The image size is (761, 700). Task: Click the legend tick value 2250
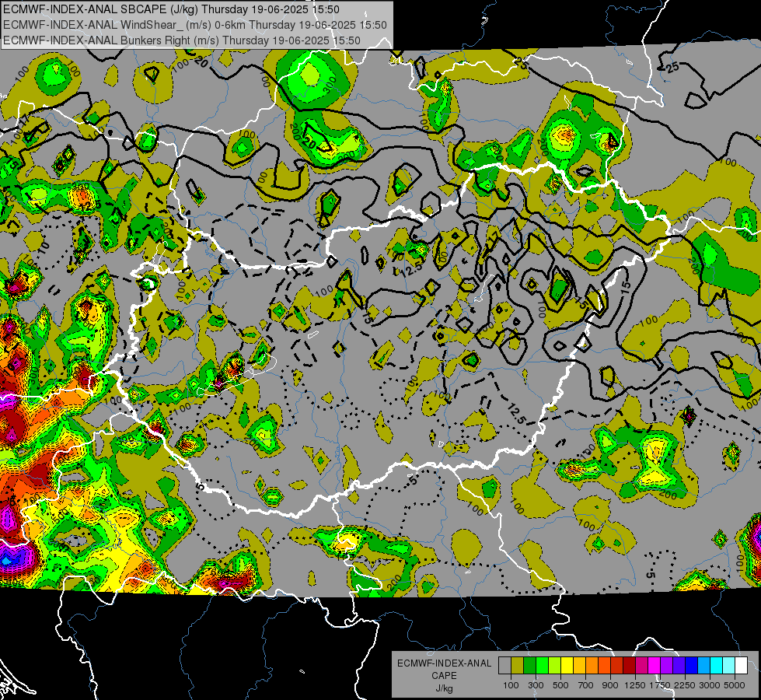click(685, 685)
